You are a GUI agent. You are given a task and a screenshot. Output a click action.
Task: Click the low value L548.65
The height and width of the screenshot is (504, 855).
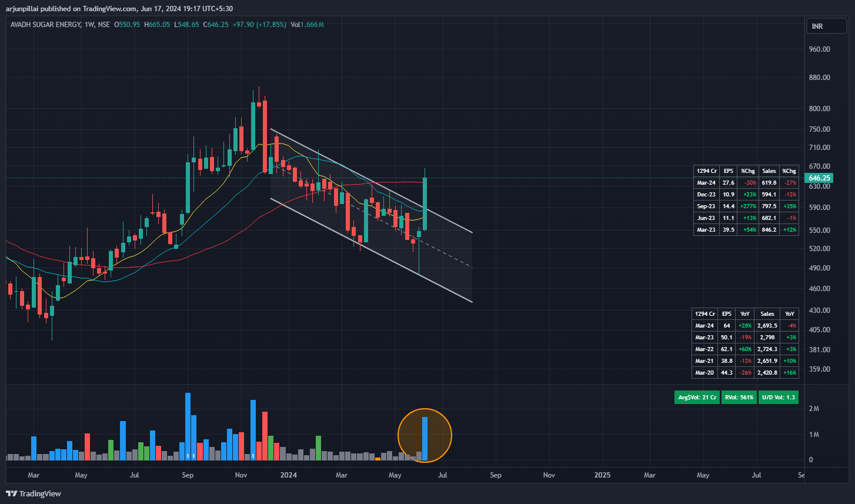coord(186,25)
